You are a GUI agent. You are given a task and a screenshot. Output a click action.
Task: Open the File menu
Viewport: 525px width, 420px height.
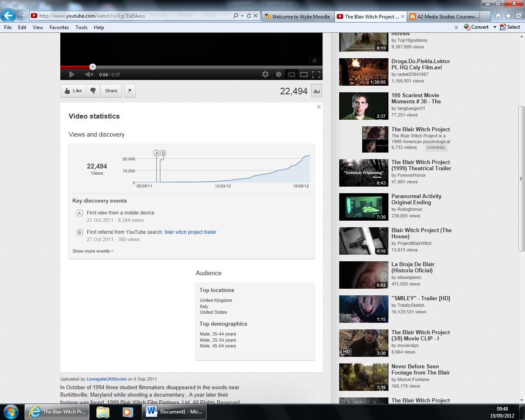click(8, 27)
